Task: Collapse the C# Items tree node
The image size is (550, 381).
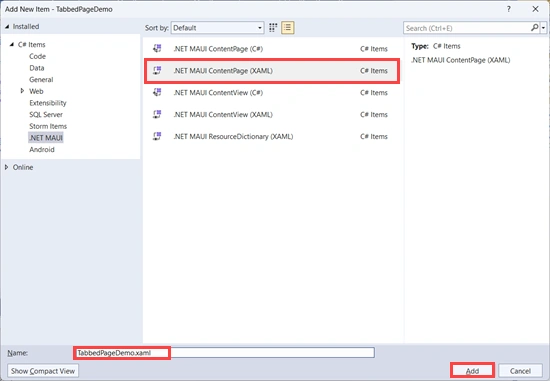Action: (x=12, y=44)
